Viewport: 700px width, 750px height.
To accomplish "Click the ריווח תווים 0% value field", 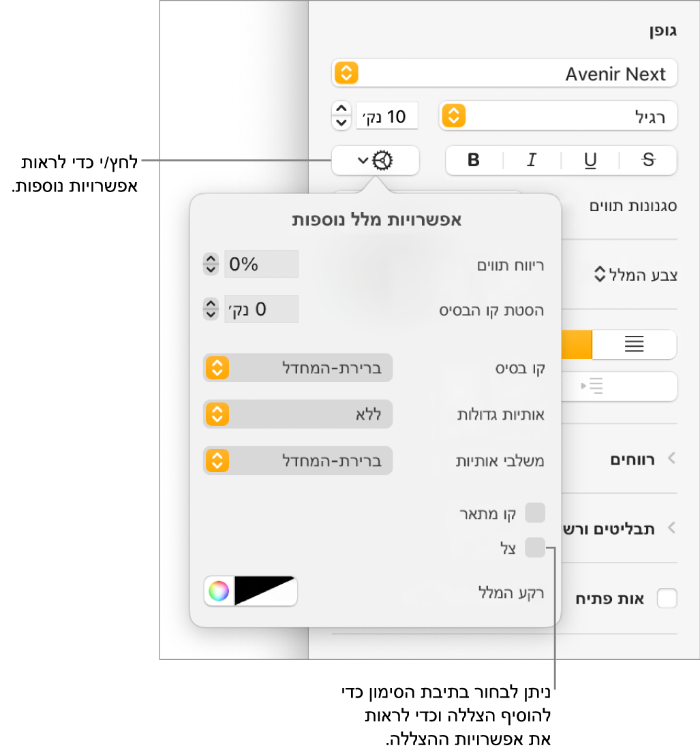I will tap(261, 264).
